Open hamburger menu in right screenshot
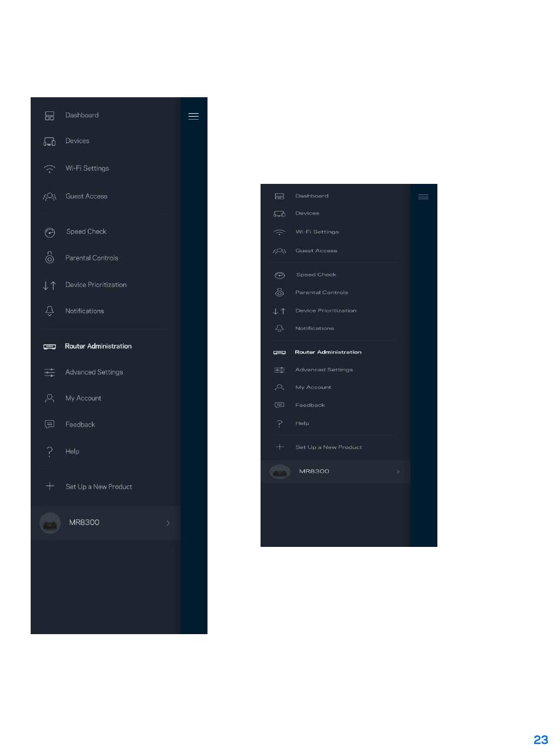 tap(423, 197)
